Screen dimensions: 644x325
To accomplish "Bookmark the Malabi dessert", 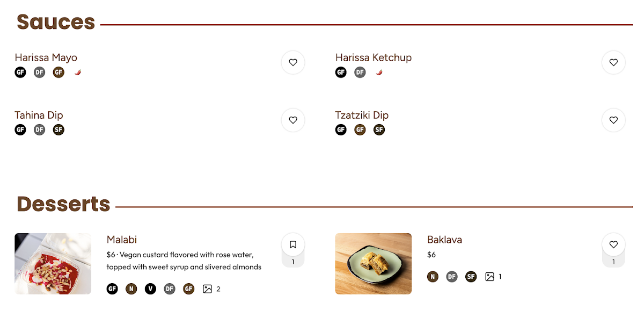I will click(293, 245).
